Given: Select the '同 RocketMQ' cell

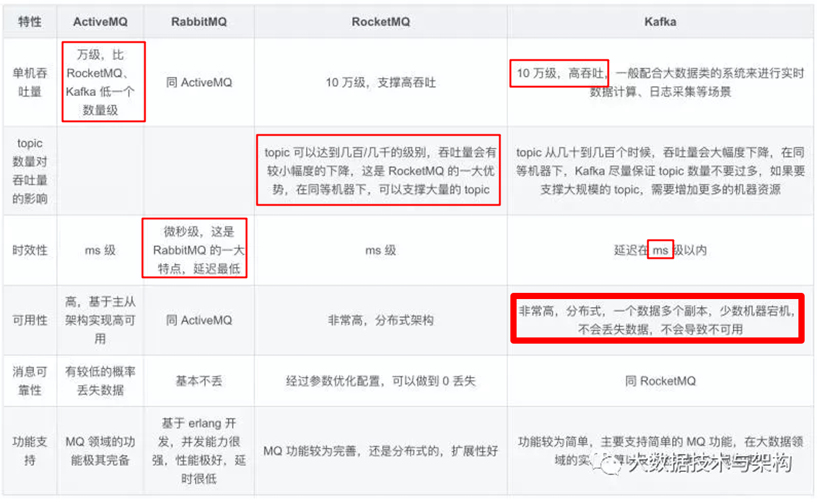Looking at the screenshot, I should [x=660, y=381].
